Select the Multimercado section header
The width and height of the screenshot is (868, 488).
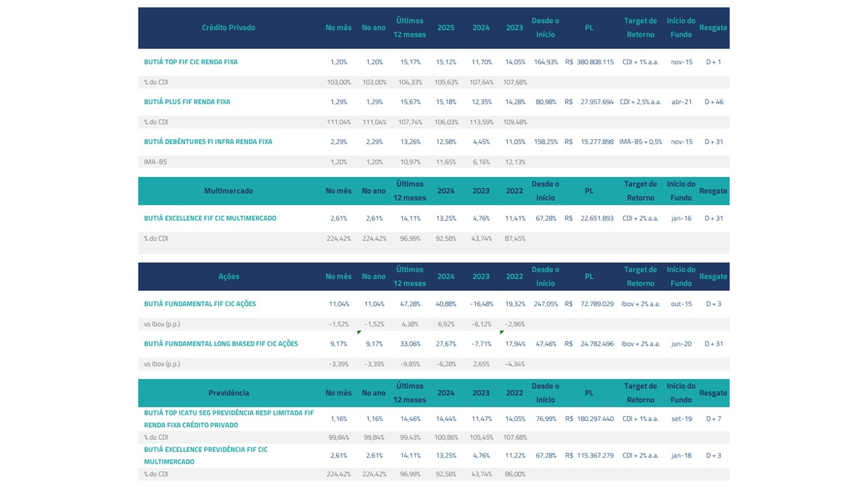click(x=229, y=191)
